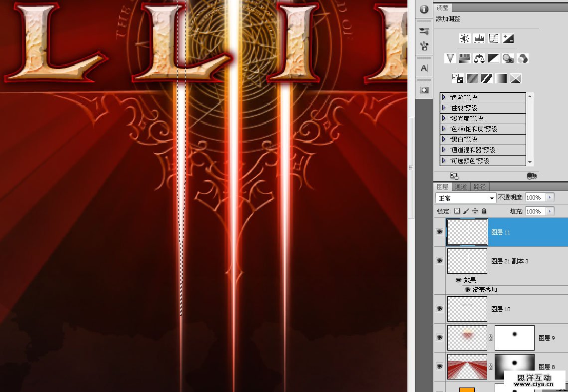Add a Curves adjustment
The height and width of the screenshot is (392, 568).
(493, 38)
